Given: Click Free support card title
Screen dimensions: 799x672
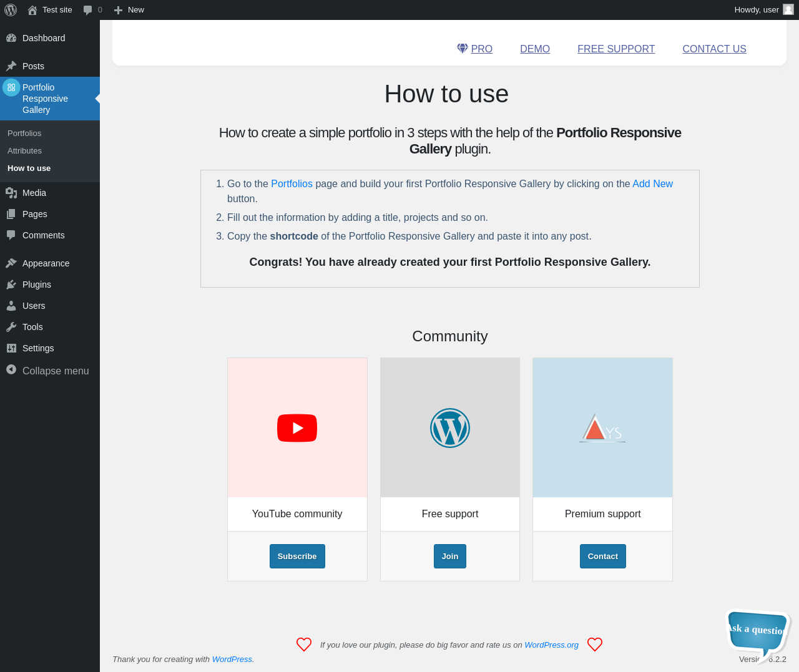Looking at the screenshot, I should 450,514.
